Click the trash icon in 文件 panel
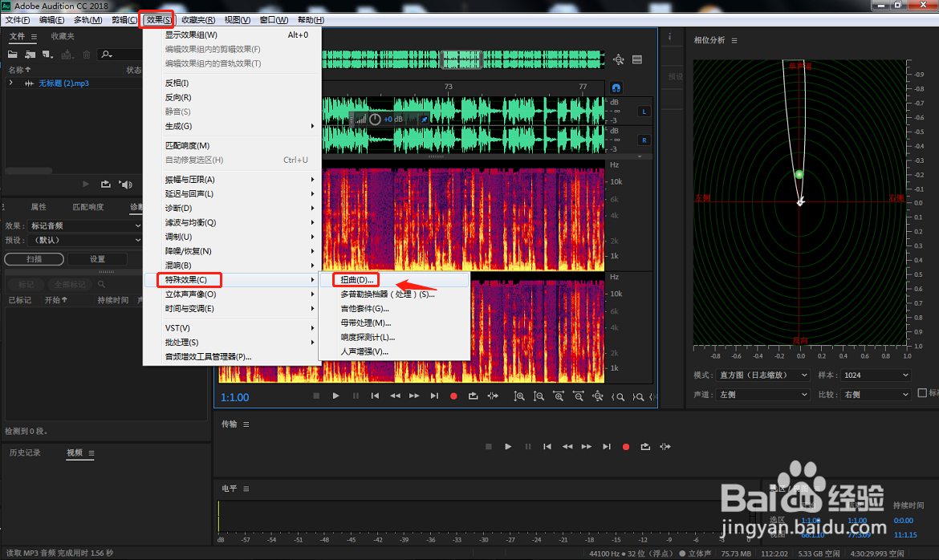Screen dimensions: 939x560 pos(86,55)
